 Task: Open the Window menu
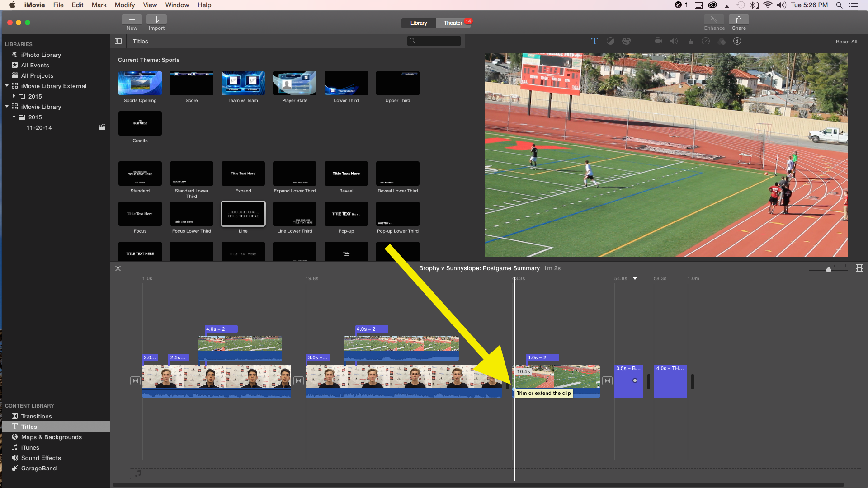click(177, 5)
